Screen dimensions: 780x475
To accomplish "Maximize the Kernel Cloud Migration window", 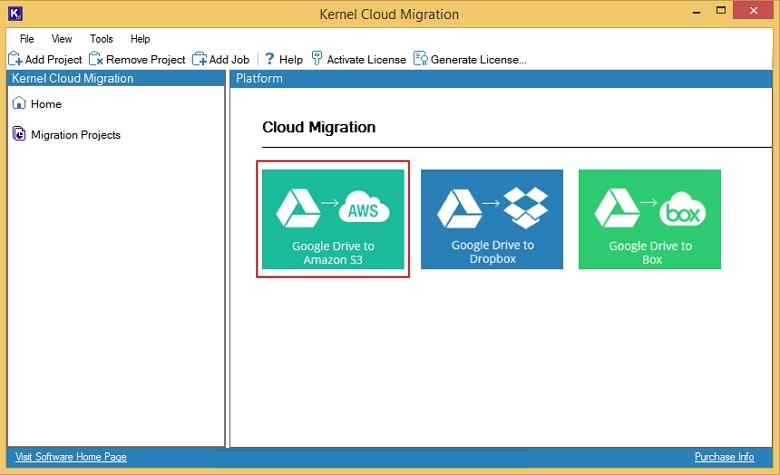I will (x=721, y=10).
